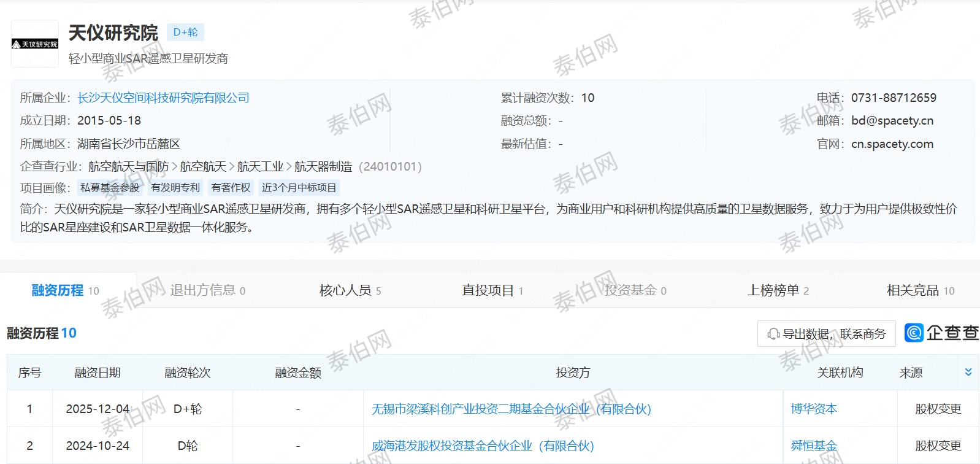980x464 pixels.
Task: Click the 有发明专利 profile tag
Action: pos(175,188)
